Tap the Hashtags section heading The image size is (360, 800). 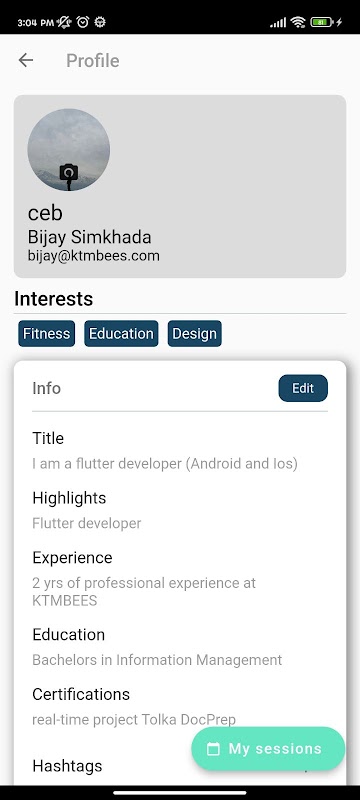(67, 765)
